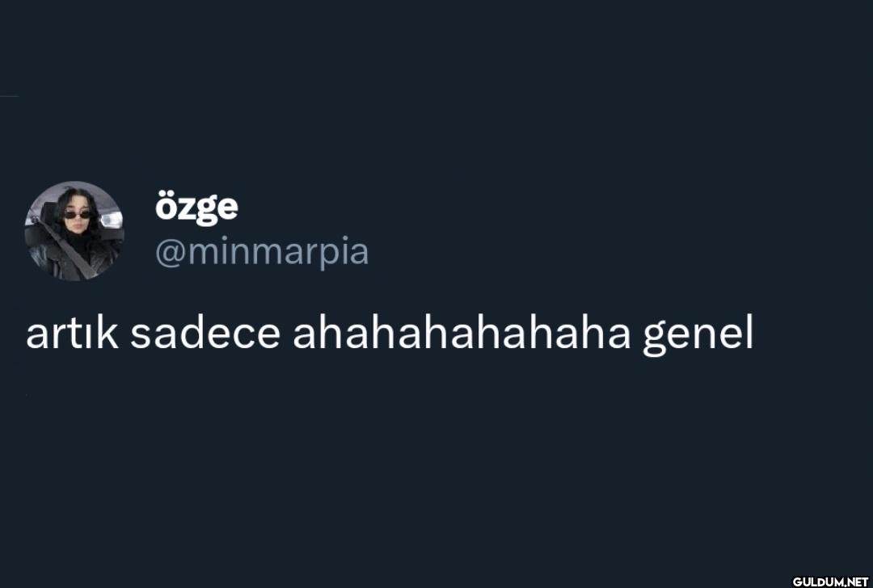Click the first "a" of "artık"

click(36, 336)
